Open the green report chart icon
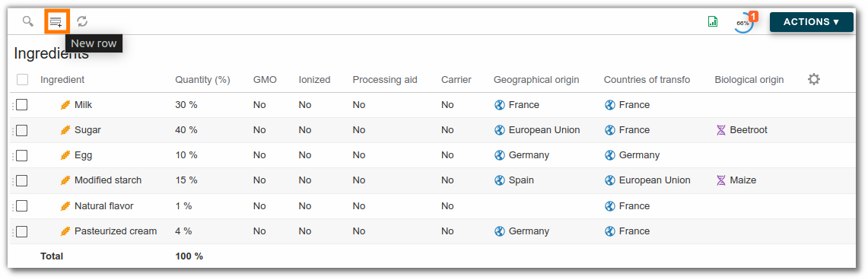 tap(713, 21)
